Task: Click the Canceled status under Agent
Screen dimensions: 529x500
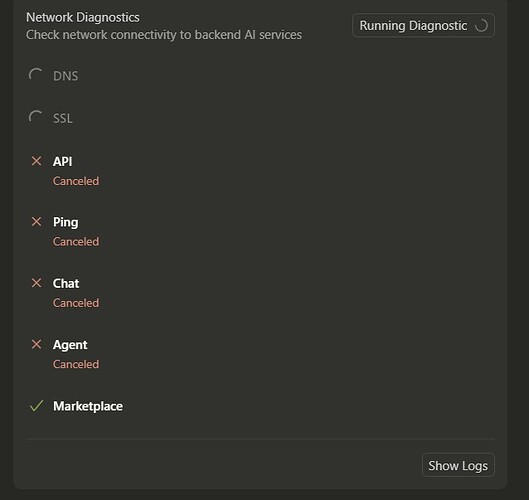Action: pos(76,364)
